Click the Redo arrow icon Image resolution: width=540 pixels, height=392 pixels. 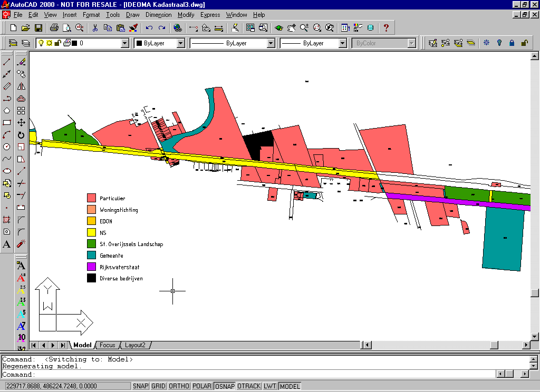(162, 28)
